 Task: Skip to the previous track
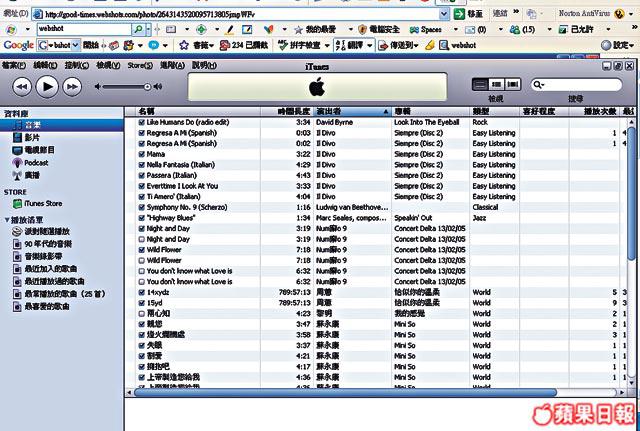[22, 87]
